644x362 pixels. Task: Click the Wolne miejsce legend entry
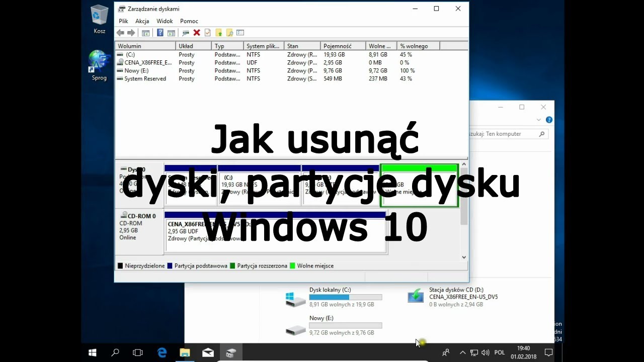(311, 266)
